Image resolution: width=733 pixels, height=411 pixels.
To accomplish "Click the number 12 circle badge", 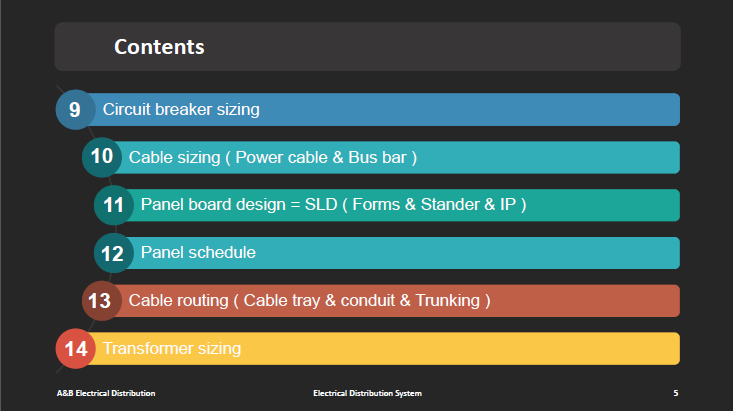I will tap(114, 253).
